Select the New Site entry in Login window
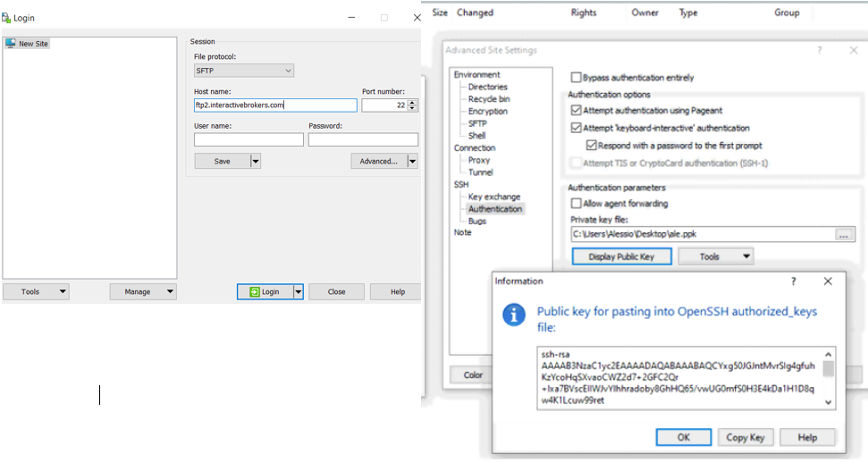The height and width of the screenshot is (462, 868). click(27, 43)
